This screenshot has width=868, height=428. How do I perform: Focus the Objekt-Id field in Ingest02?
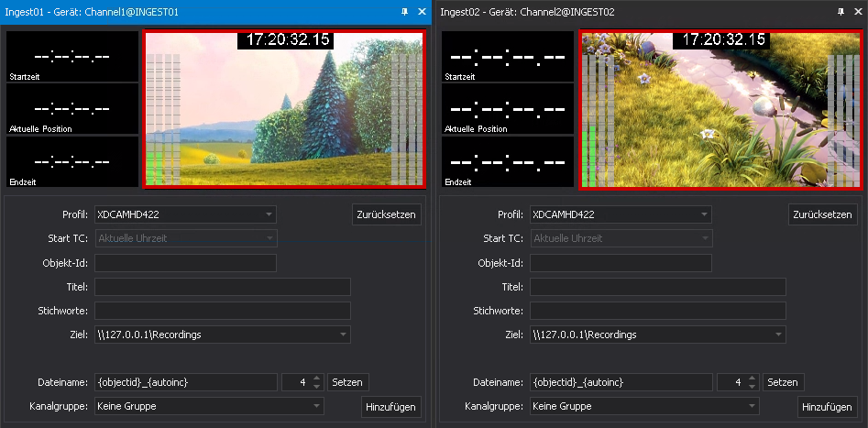coord(621,263)
